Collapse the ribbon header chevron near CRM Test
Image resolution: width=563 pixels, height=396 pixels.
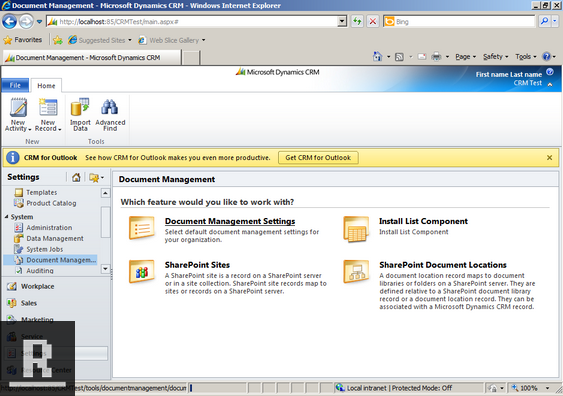coord(550,84)
